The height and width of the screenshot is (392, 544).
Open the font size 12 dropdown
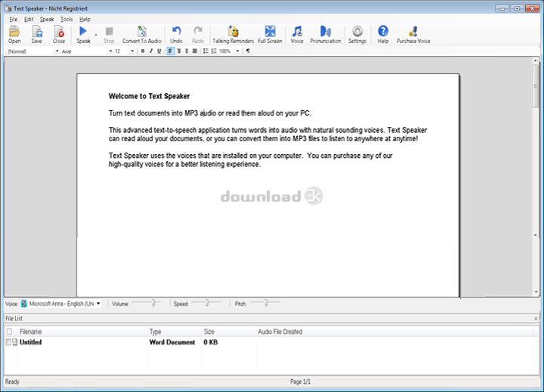[x=132, y=51]
